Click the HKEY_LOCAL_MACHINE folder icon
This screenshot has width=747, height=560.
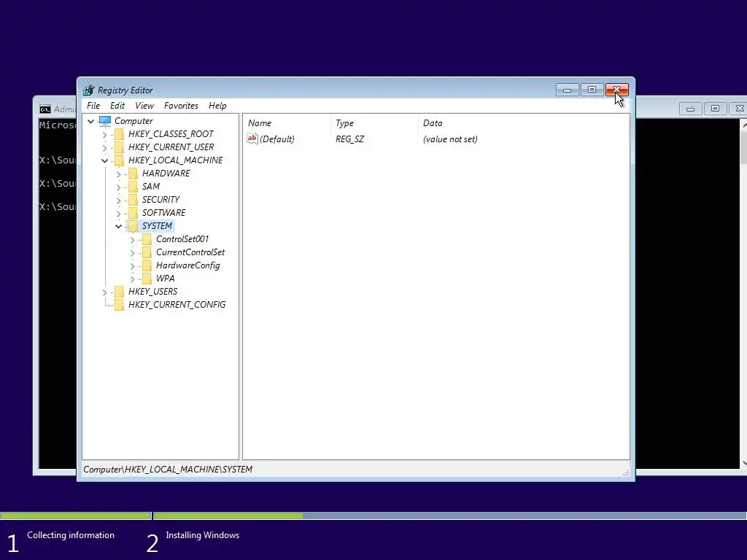(119, 160)
